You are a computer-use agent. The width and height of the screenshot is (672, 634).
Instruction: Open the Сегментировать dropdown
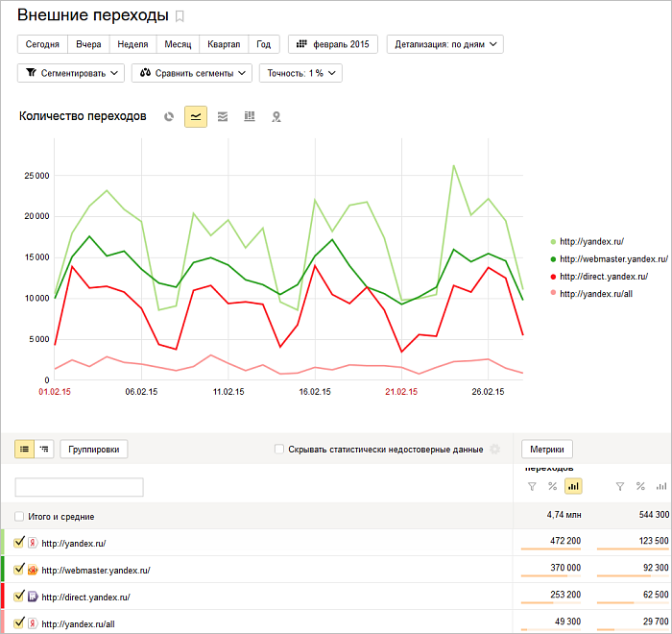pos(71,73)
